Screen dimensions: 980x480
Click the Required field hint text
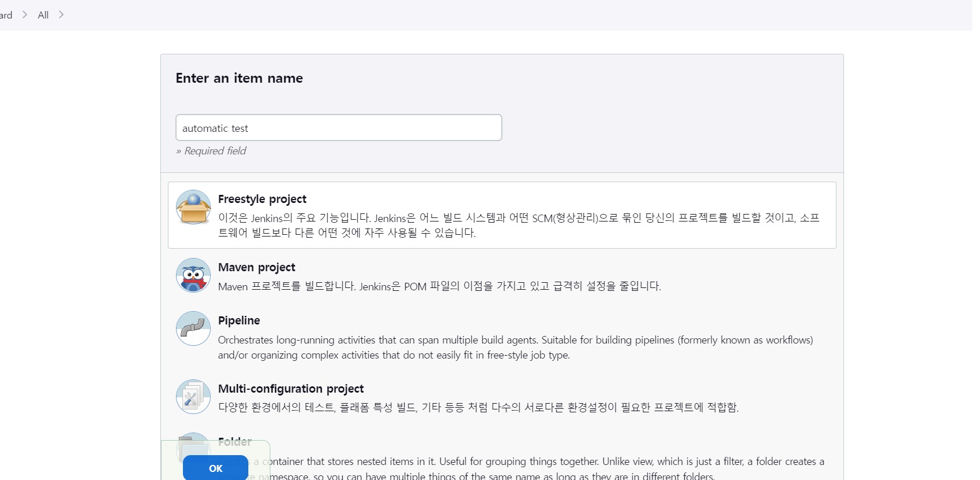(x=211, y=151)
